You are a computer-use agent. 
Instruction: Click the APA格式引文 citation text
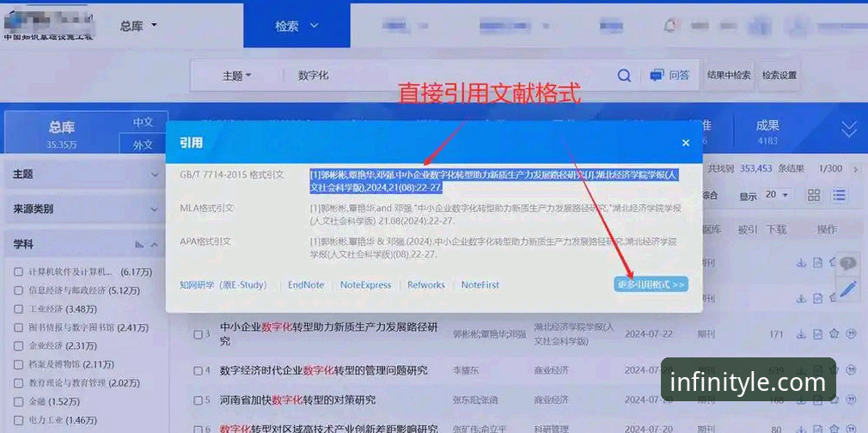(492, 248)
